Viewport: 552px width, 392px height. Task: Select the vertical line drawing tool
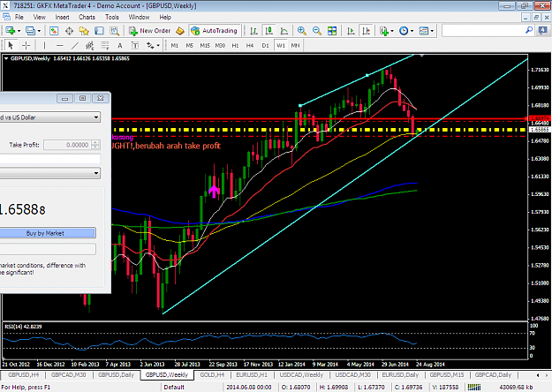[x=44, y=45]
